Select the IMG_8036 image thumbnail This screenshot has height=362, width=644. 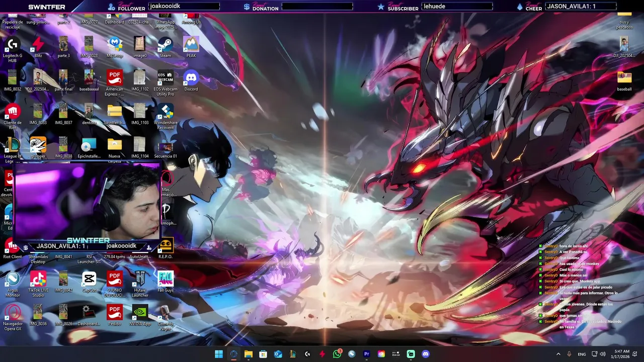tap(38, 315)
